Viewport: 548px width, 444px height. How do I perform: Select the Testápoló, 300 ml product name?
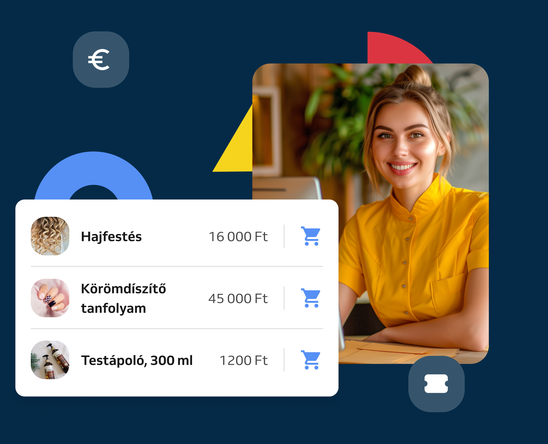[x=137, y=360]
